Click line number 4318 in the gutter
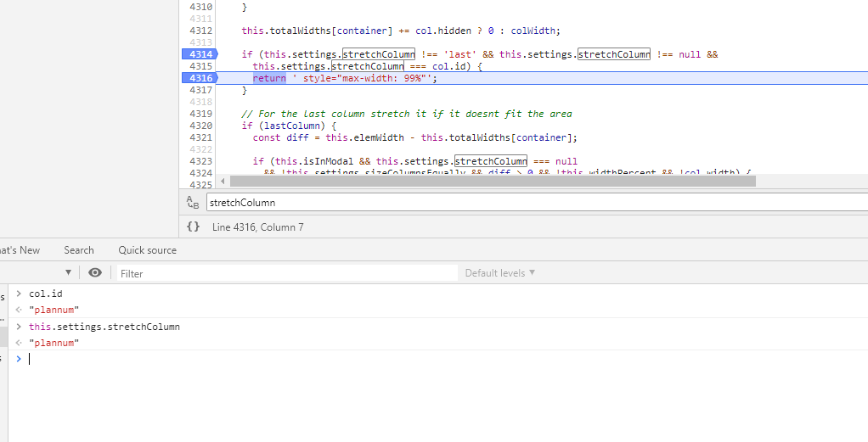Screen dimensions: 868x442 (x=200, y=102)
